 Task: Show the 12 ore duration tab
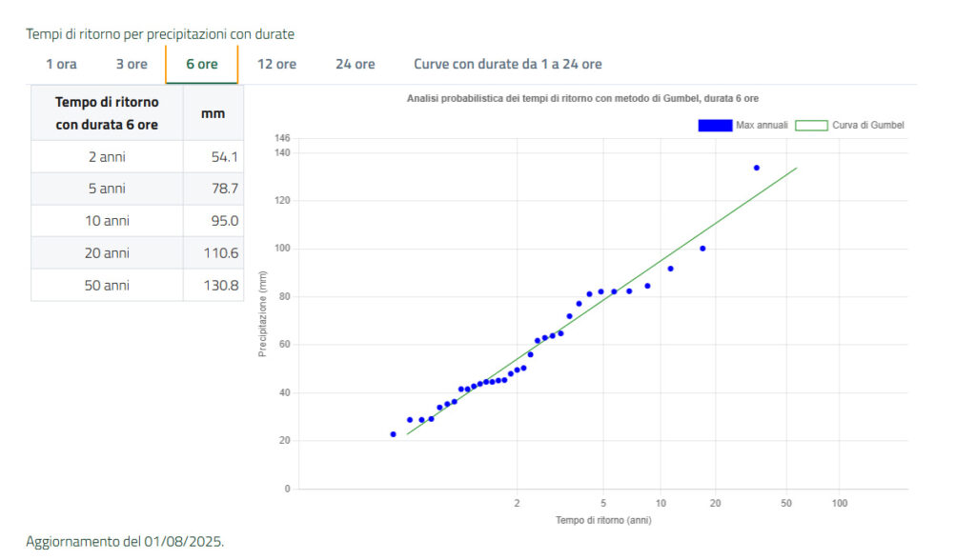point(276,65)
